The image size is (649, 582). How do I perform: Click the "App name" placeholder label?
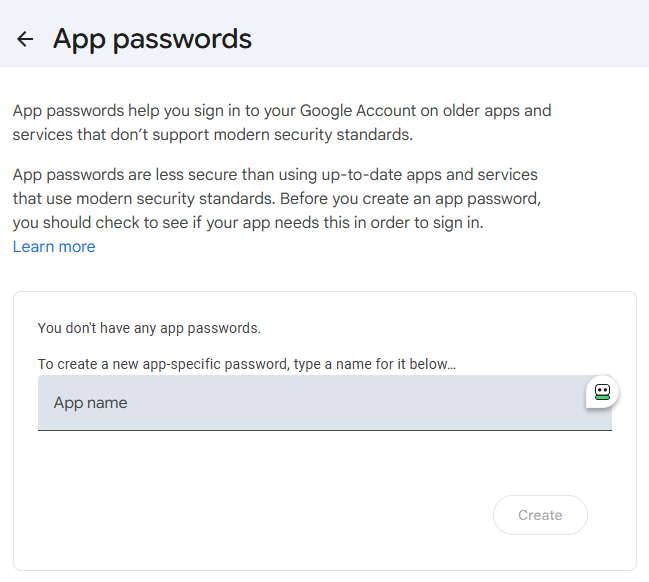91,403
